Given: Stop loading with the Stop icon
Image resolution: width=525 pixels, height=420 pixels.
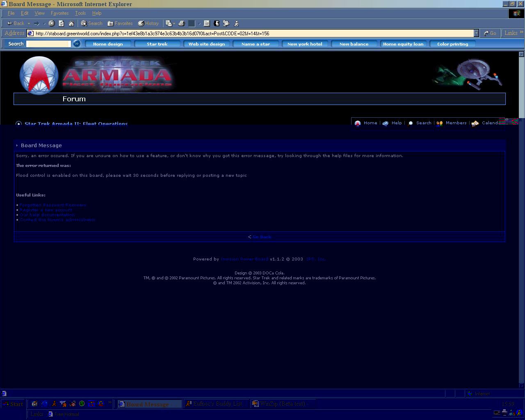Looking at the screenshot, I should (52, 23).
